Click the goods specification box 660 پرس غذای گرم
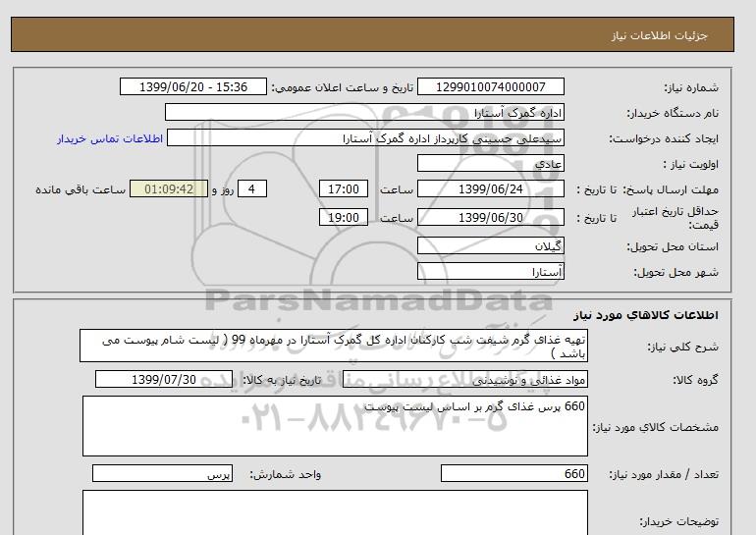Viewport: 756px width, 535px height. (x=335, y=426)
